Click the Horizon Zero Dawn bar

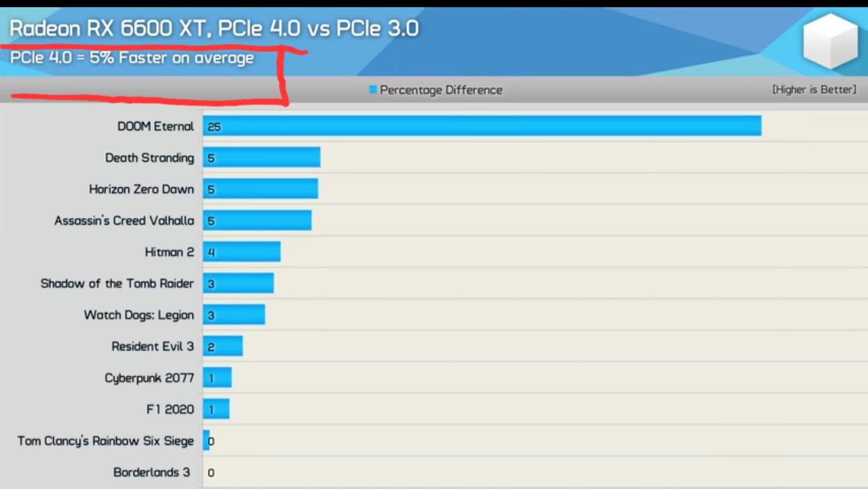pos(260,189)
